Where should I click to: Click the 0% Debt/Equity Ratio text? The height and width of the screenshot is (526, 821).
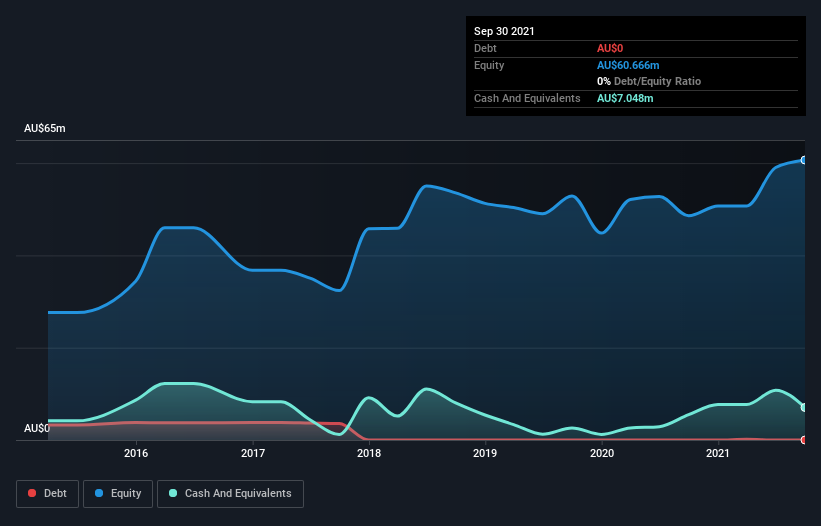pyautogui.click(x=649, y=81)
